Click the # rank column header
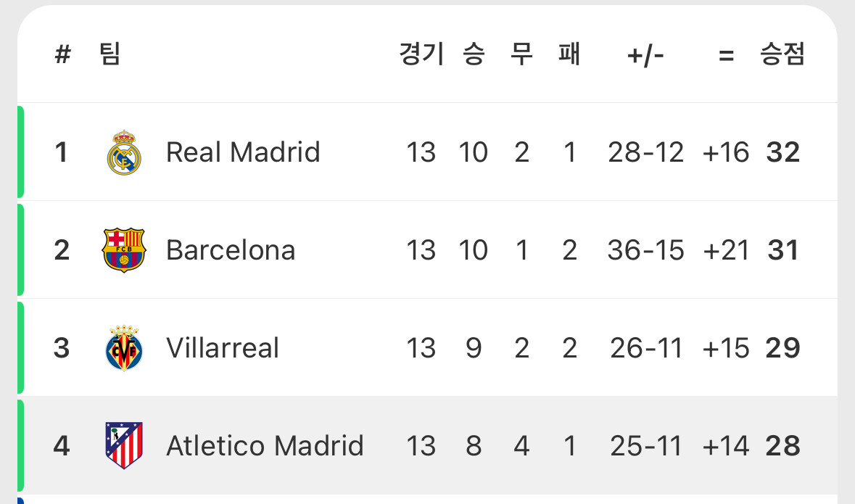855x504 pixels. pos(62,54)
